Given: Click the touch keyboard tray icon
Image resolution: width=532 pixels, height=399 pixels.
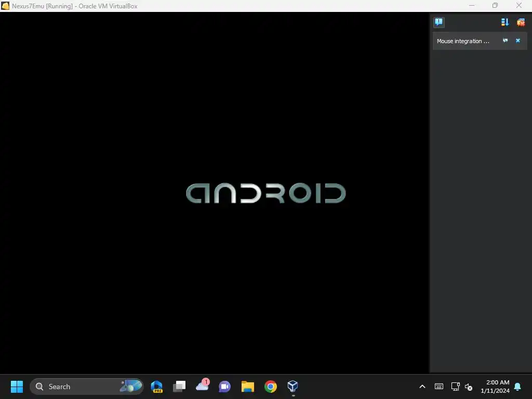Looking at the screenshot, I should [x=438, y=387].
